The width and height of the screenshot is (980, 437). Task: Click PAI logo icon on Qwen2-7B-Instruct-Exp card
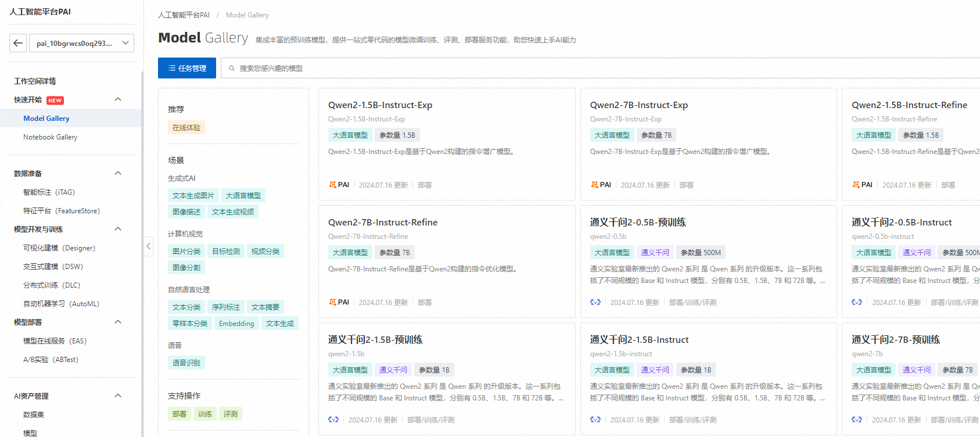tap(595, 185)
